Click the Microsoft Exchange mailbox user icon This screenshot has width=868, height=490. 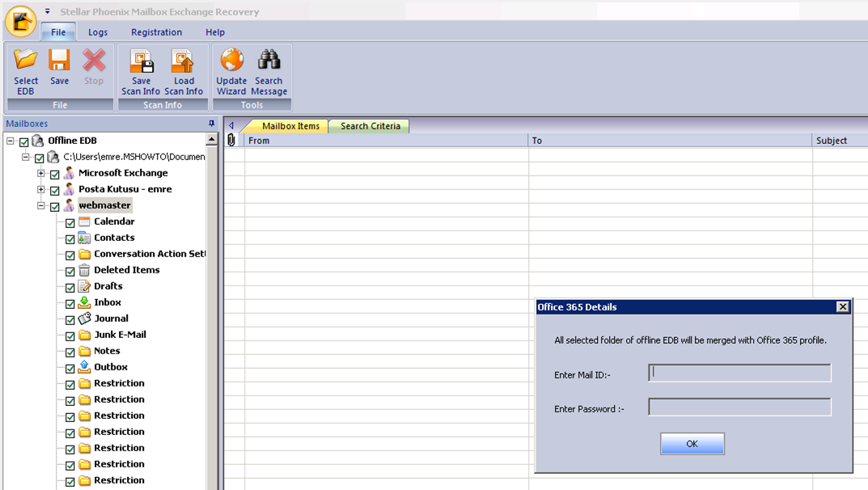coord(69,173)
